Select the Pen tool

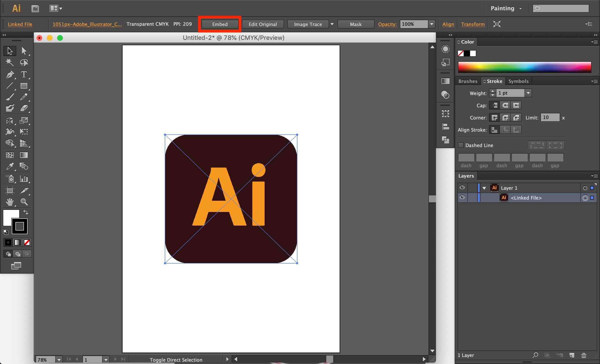pos(10,74)
